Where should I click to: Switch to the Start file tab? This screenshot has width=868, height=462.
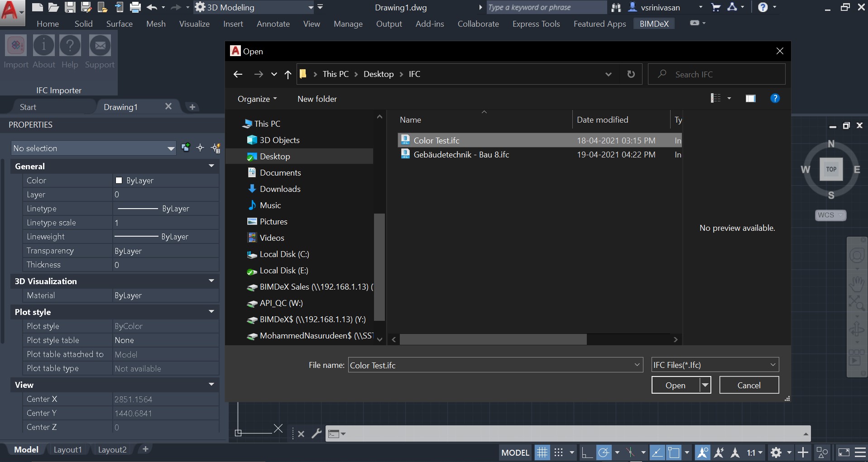(28, 107)
